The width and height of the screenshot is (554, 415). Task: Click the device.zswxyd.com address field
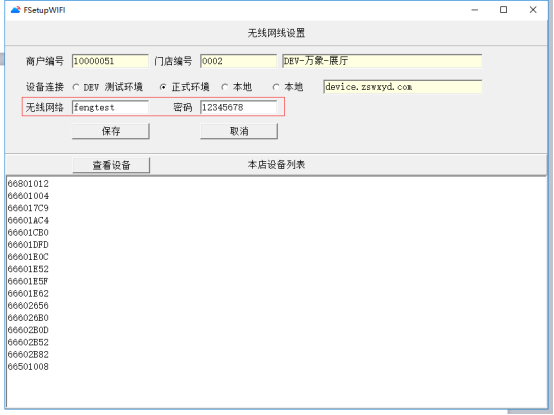402,87
